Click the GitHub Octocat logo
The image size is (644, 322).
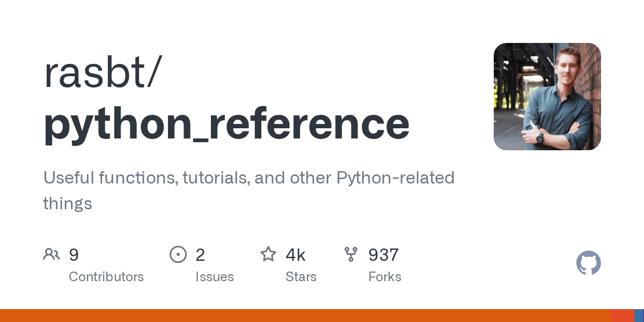click(588, 264)
